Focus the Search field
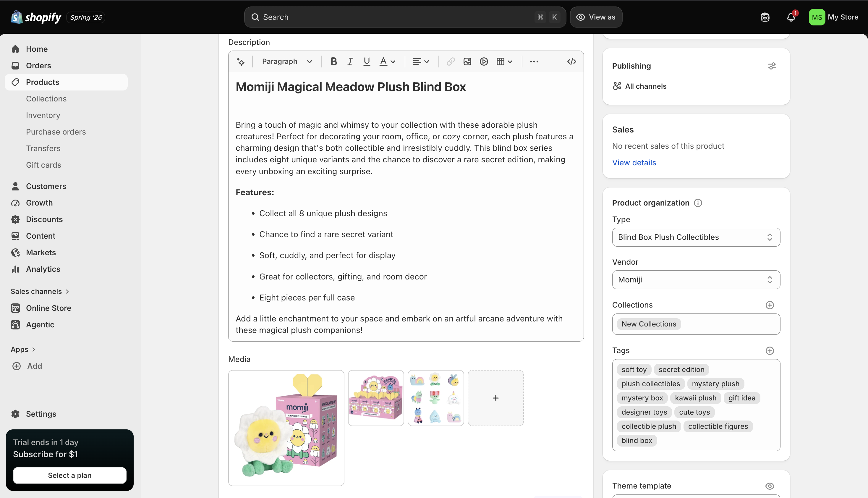 pos(405,17)
